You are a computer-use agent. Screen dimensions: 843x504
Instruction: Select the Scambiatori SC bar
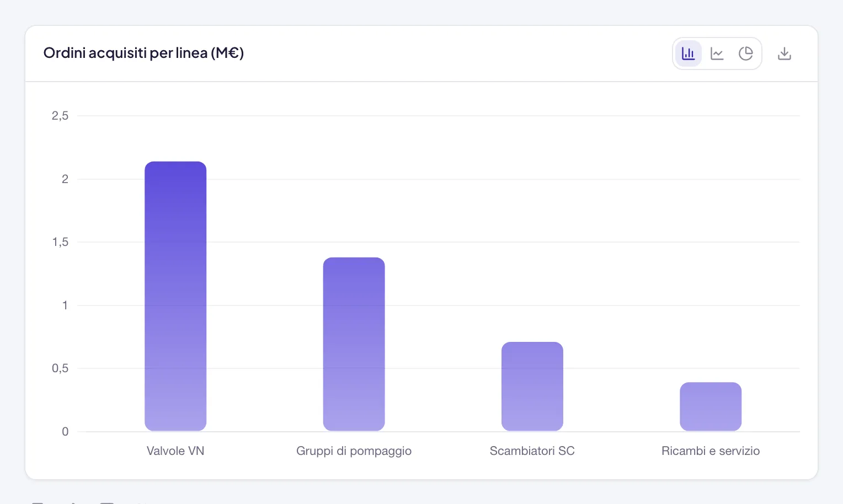[x=532, y=387]
